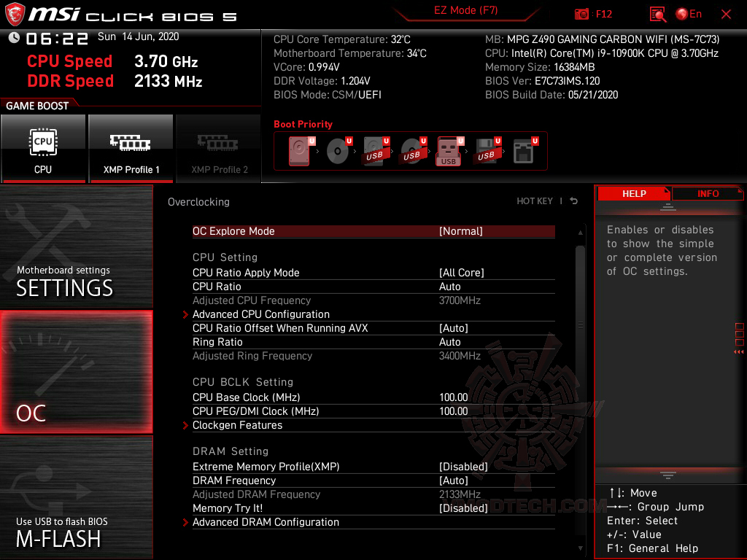Click the GAME BOOST label
Viewport: 747px width, 560px height.
(x=37, y=106)
